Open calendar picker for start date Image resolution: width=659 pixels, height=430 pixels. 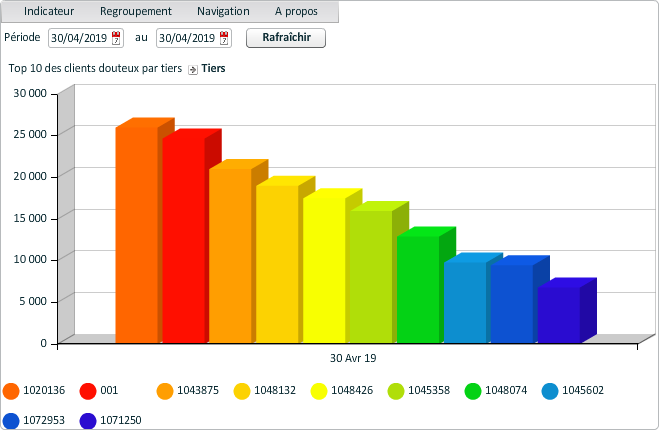coord(116,38)
